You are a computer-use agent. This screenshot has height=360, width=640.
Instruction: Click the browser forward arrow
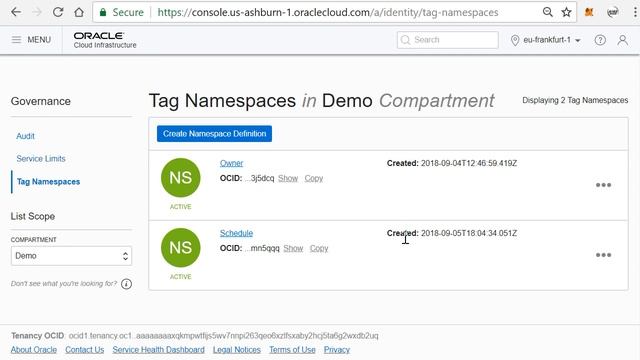pos(37,12)
